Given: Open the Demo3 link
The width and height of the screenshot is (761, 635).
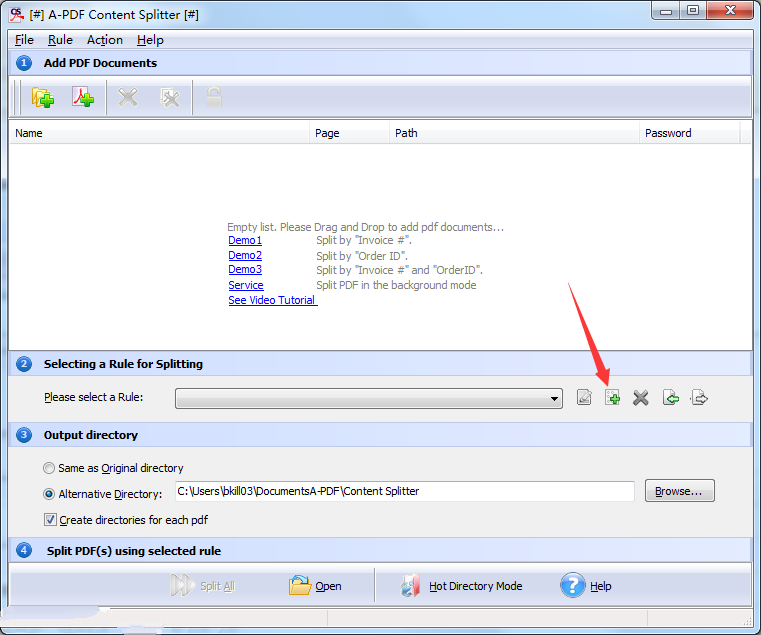Looking at the screenshot, I should [x=245, y=269].
